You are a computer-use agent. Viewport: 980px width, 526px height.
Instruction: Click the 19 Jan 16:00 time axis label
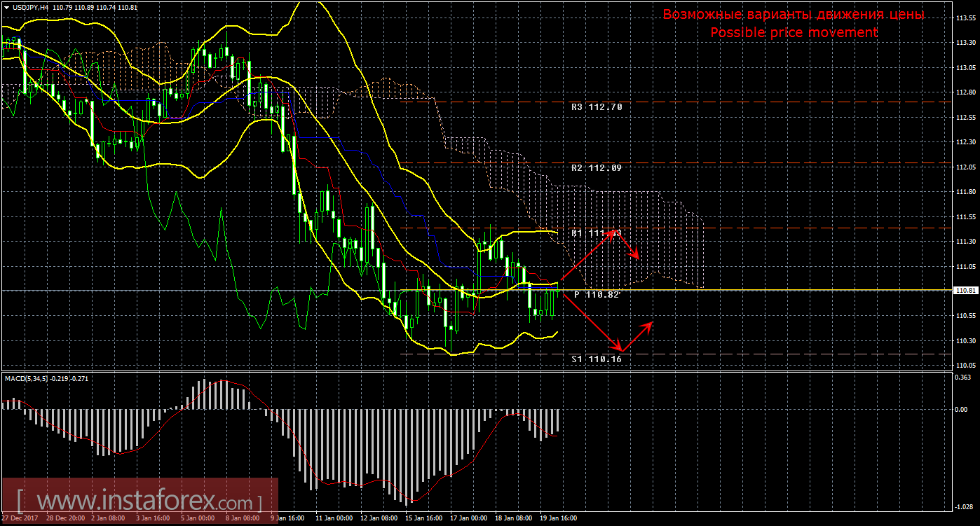pos(558,519)
